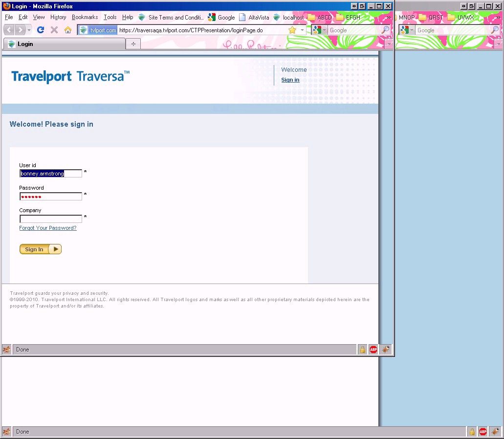Click the Forgot Your Password link
The width and height of the screenshot is (504, 439).
48,228
